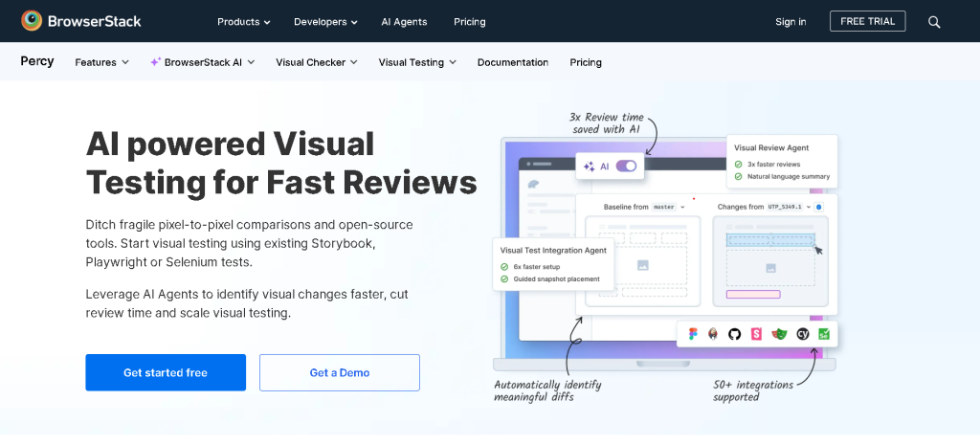Click the BrowserStack logo icon

pos(32,21)
